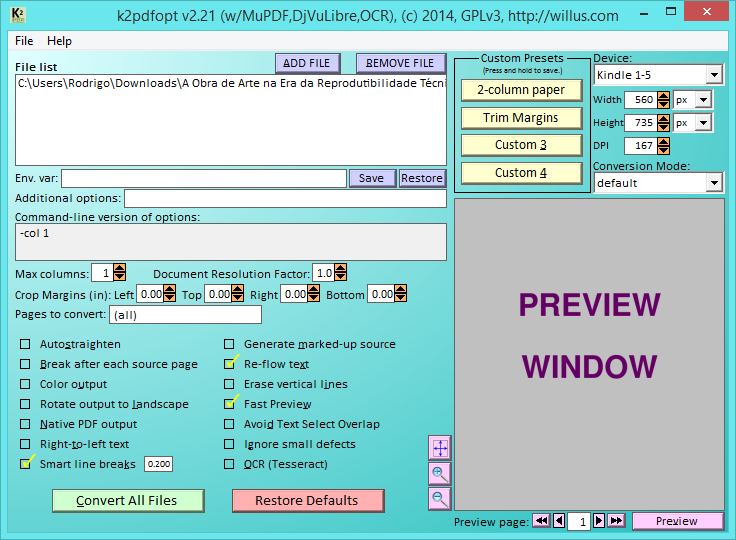Click the Convert All Files button
This screenshot has height=540, width=736.
pos(127,500)
